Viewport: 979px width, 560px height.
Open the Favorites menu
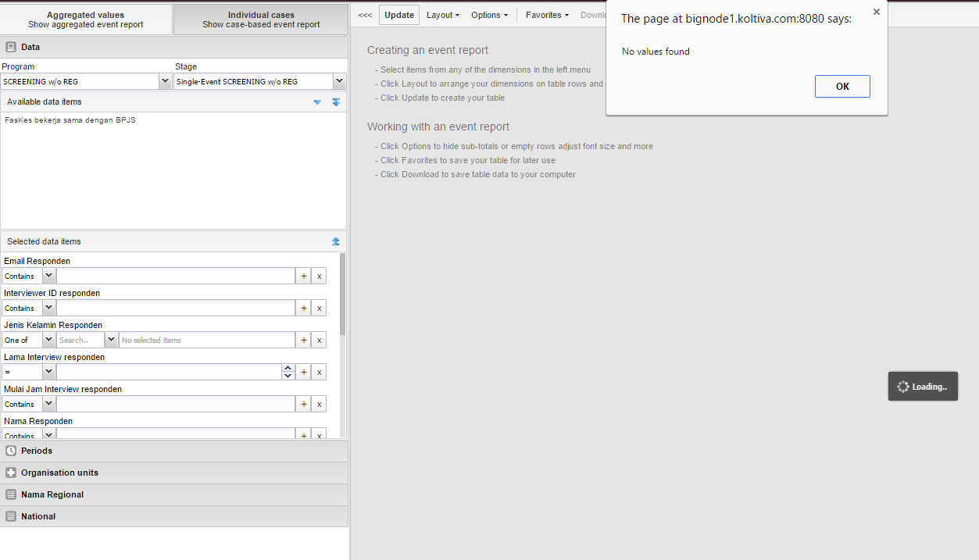pyautogui.click(x=547, y=15)
